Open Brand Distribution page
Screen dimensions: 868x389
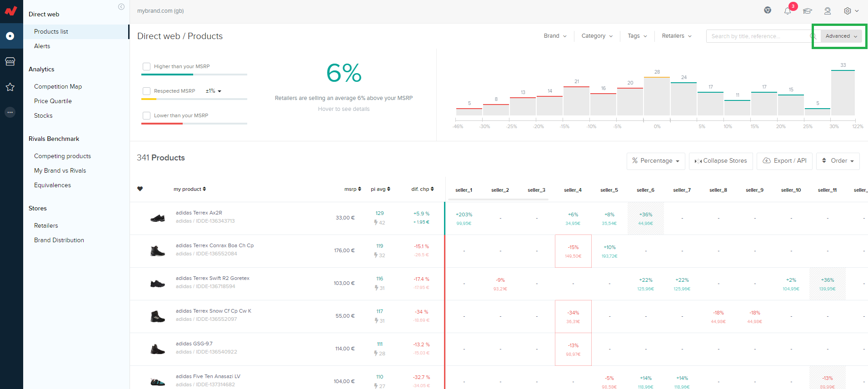(x=59, y=240)
